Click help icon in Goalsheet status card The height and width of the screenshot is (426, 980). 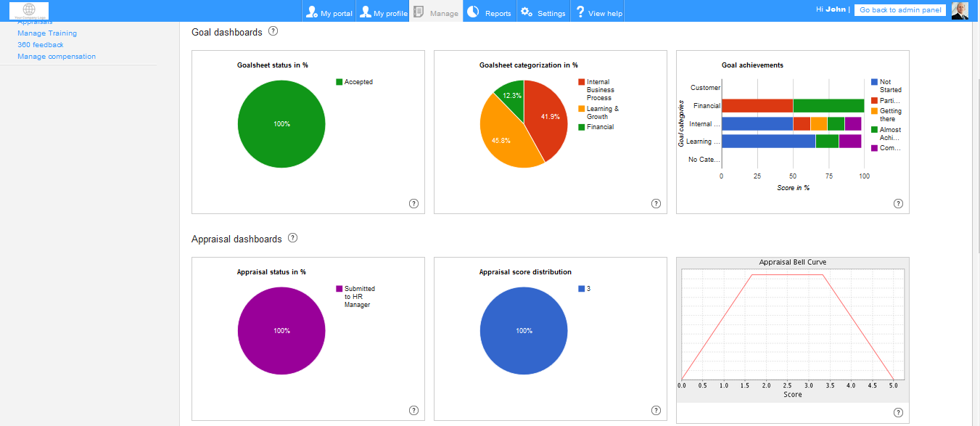click(413, 204)
